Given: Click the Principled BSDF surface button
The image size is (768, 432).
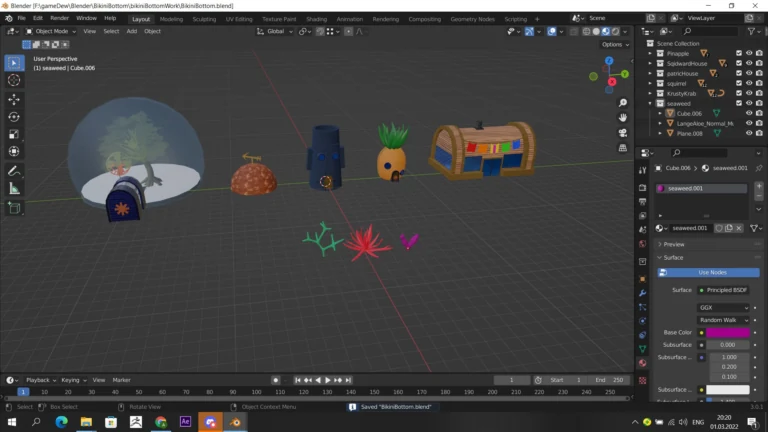Looking at the screenshot, I should coord(723,290).
